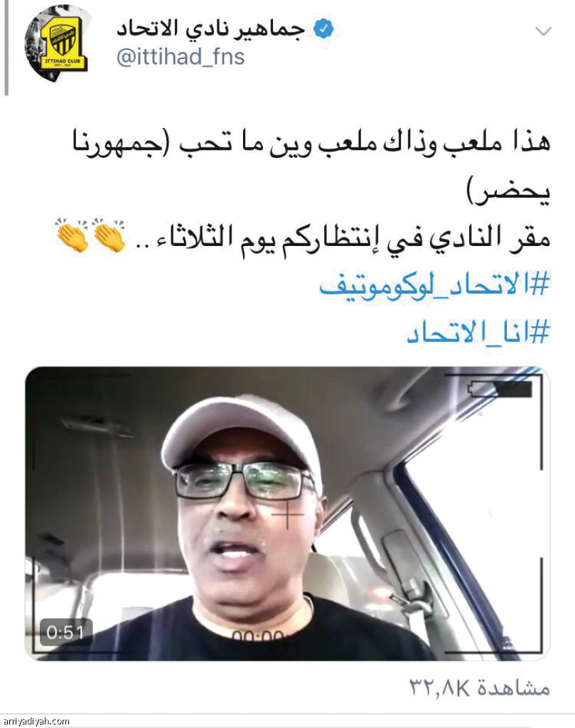Image resolution: width=575 pixels, height=728 pixels.
Task: Click the blue verified badge
Action: pos(323,28)
